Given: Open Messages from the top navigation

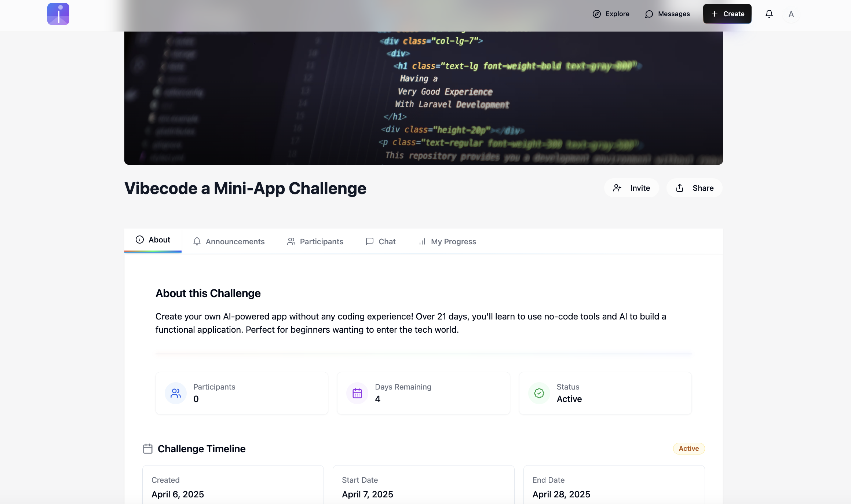Looking at the screenshot, I should 667,14.
